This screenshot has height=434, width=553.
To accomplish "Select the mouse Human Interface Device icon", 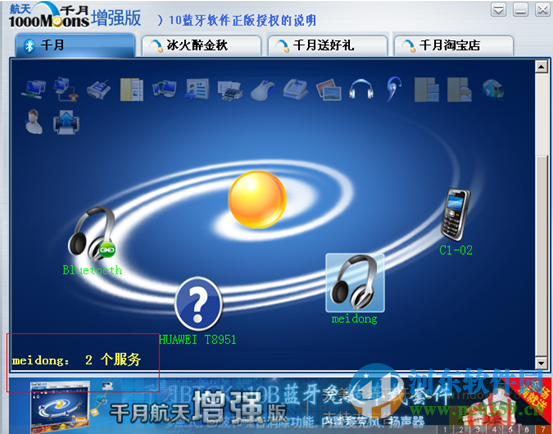I will pos(263,91).
